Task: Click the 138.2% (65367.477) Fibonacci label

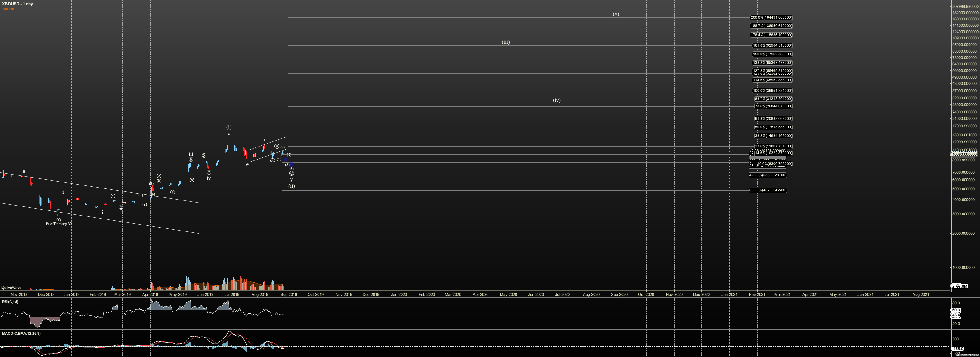Action: pyautogui.click(x=772, y=63)
